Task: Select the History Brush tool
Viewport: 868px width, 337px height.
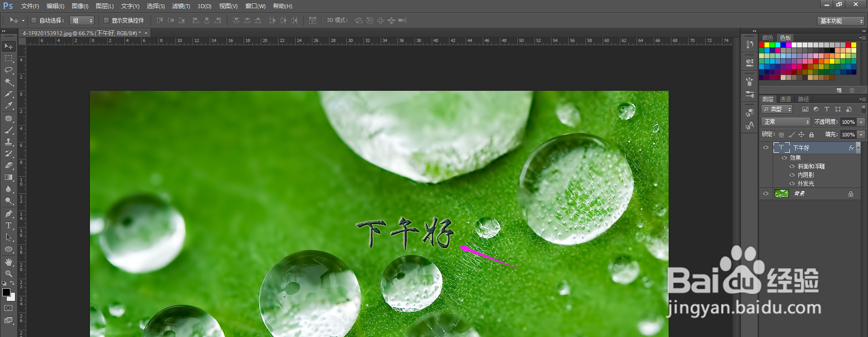Action: pos(9,154)
